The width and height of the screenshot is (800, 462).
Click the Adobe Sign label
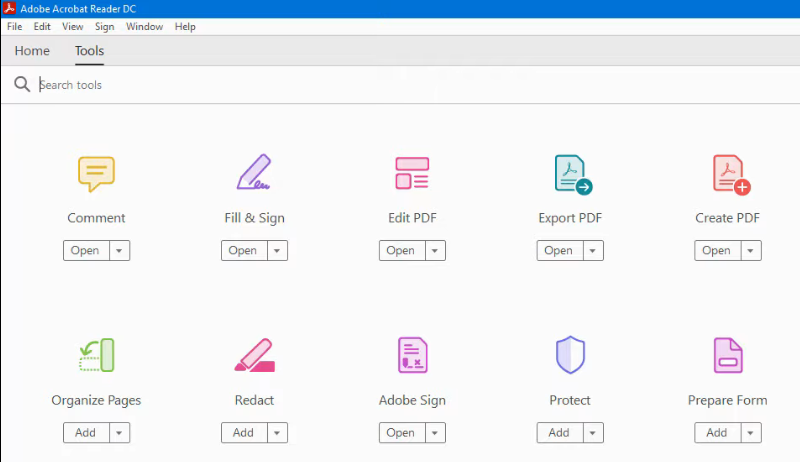click(x=412, y=400)
